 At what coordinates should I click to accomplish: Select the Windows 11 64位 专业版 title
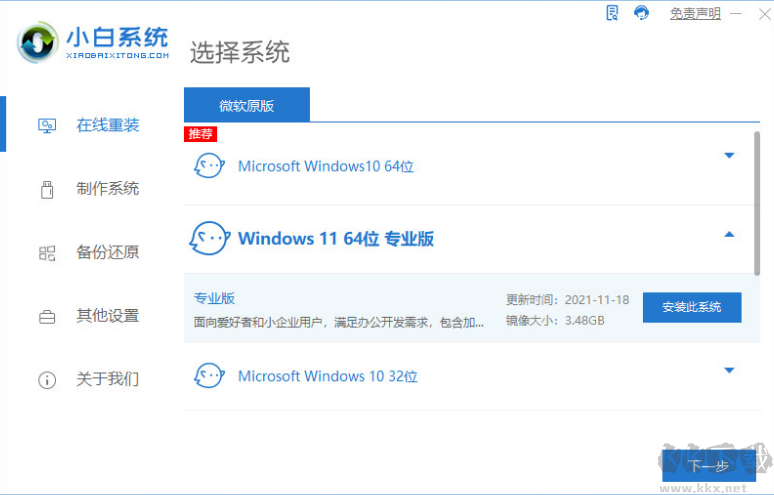336,239
